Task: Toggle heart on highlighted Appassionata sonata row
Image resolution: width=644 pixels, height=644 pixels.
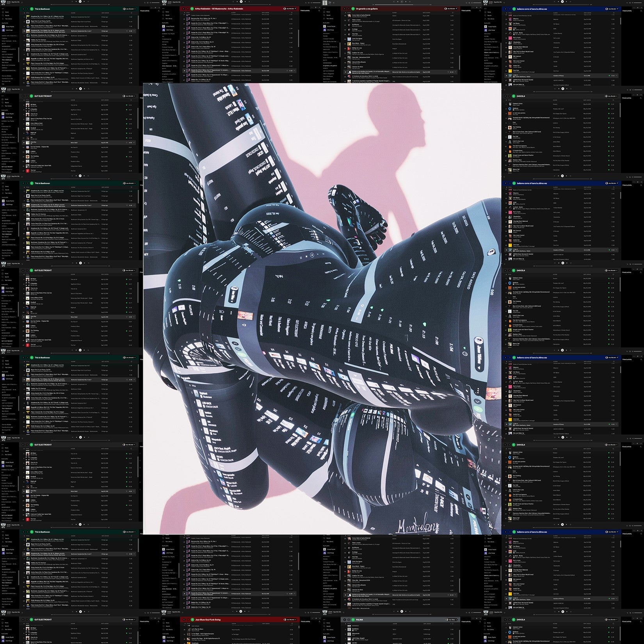Action: click(x=287, y=71)
